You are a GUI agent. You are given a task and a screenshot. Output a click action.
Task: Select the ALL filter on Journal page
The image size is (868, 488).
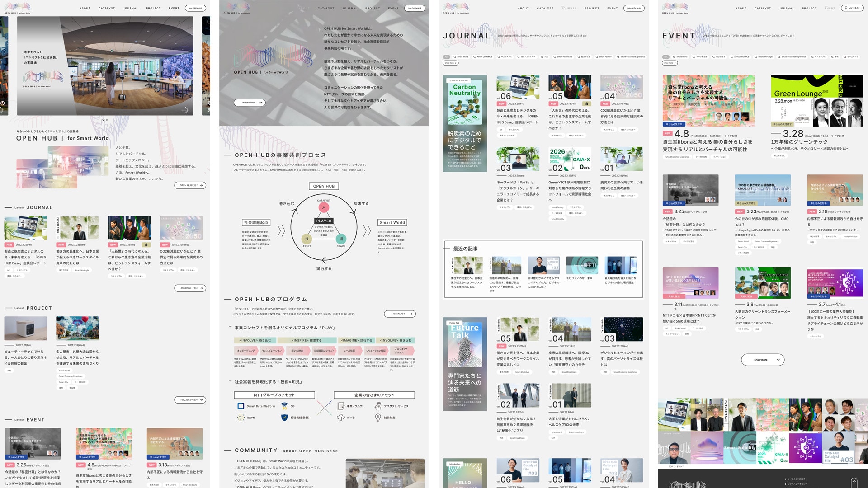pos(447,57)
